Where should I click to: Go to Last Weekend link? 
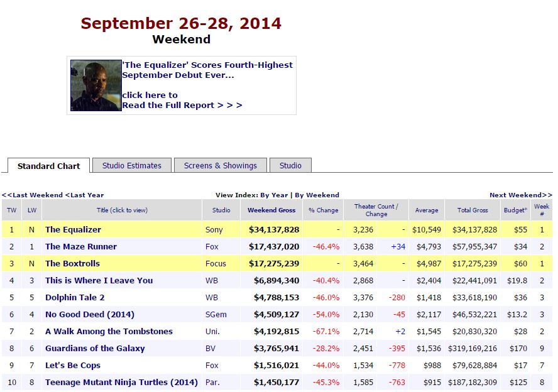tap(33, 195)
